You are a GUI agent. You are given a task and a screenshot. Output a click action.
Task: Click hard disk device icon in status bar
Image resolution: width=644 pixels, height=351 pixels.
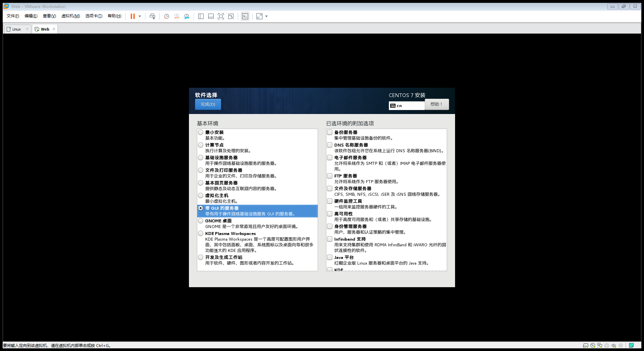click(x=586, y=346)
